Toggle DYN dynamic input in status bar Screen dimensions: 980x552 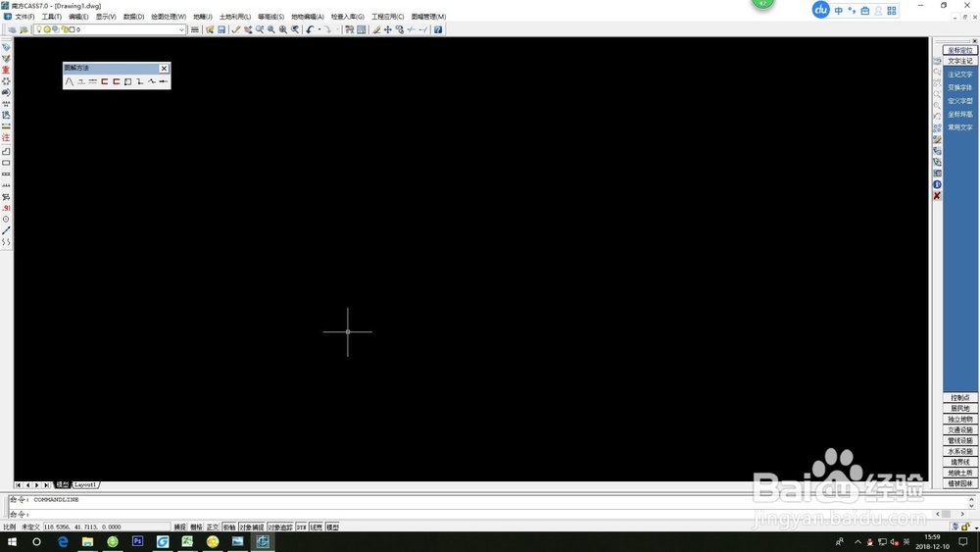point(301,527)
